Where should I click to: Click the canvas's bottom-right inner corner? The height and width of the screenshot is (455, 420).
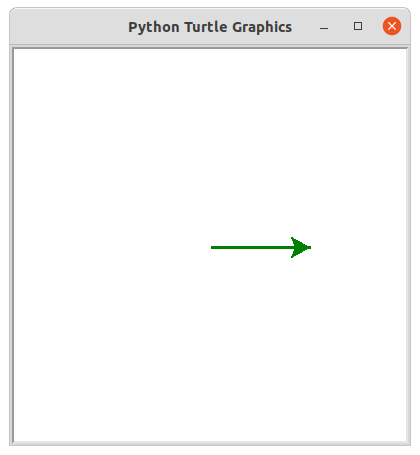(x=405, y=440)
